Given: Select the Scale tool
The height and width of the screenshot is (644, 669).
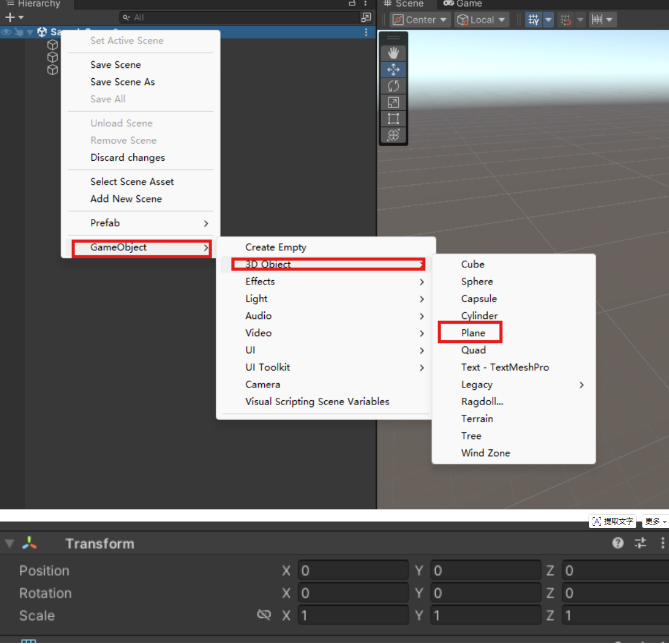Looking at the screenshot, I should pos(393,102).
